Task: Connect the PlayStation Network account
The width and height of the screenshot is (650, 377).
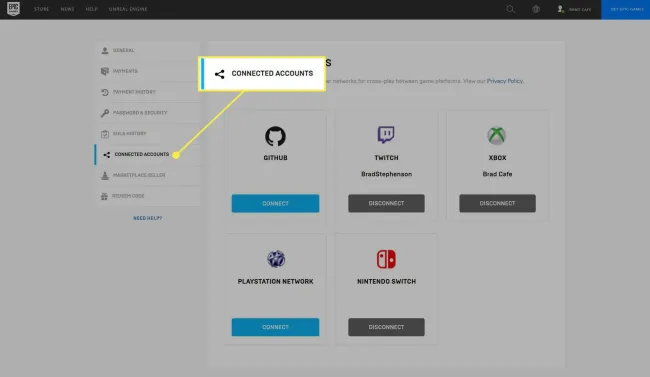Action: tap(275, 327)
